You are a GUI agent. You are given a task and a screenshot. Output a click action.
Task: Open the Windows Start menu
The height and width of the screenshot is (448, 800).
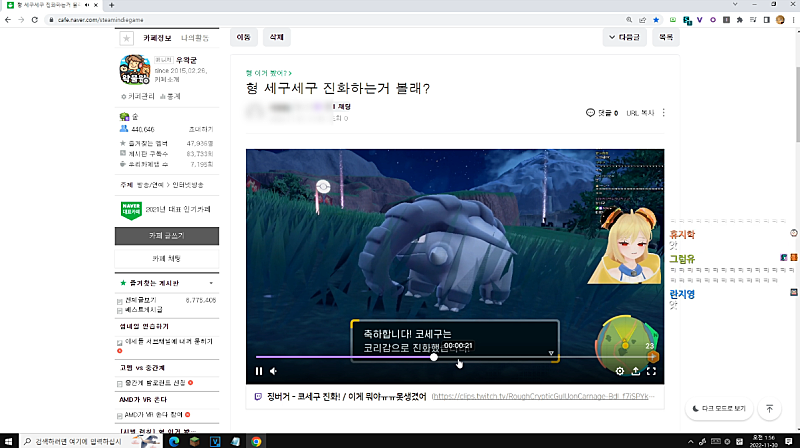coord(8,441)
